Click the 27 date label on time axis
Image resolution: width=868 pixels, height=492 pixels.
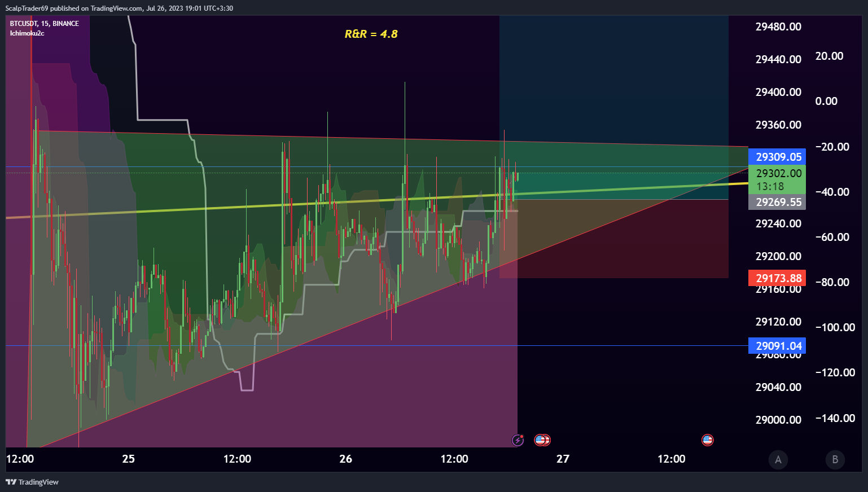coord(563,459)
